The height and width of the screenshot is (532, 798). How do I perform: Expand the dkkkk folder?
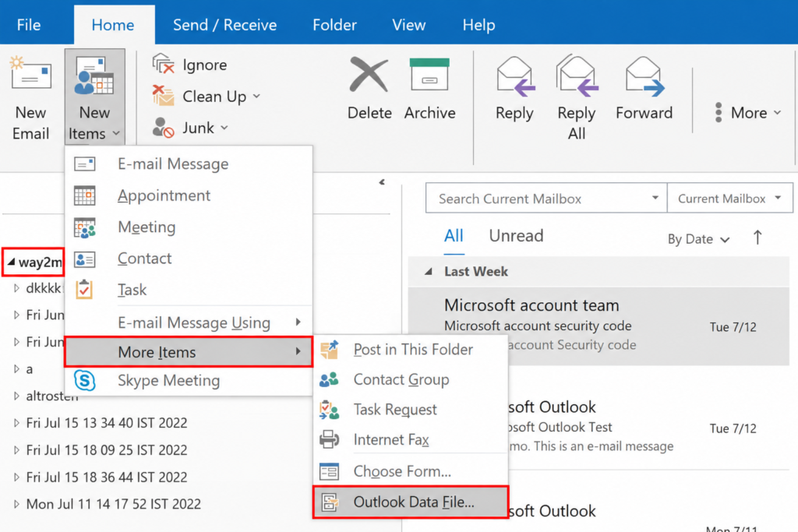point(16,288)
